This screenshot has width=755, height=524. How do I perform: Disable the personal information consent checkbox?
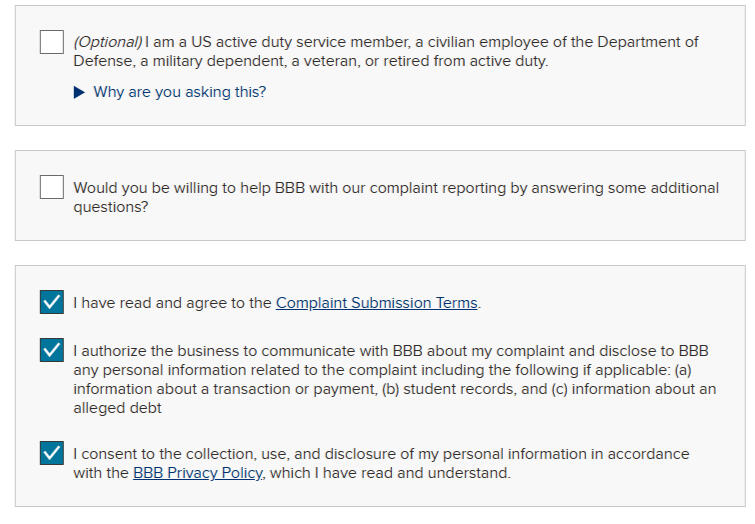pyautogui.click(x=52, y=453)
